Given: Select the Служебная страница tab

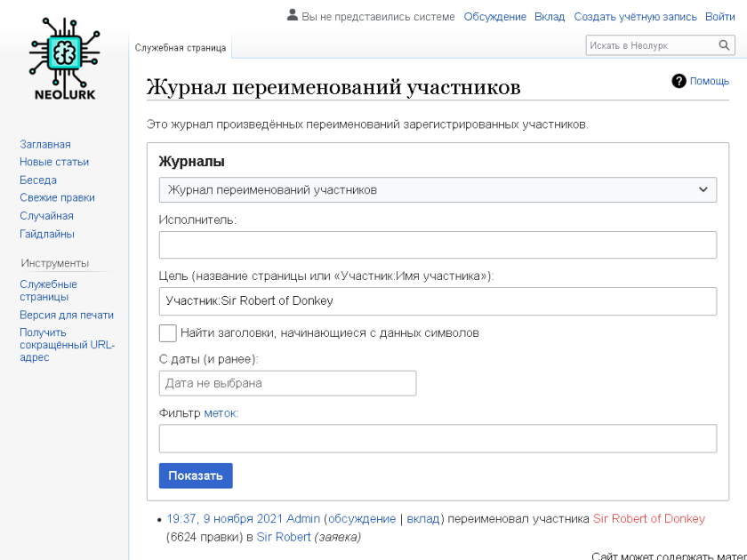Looking at the screenshot, I should click(181, 47).
